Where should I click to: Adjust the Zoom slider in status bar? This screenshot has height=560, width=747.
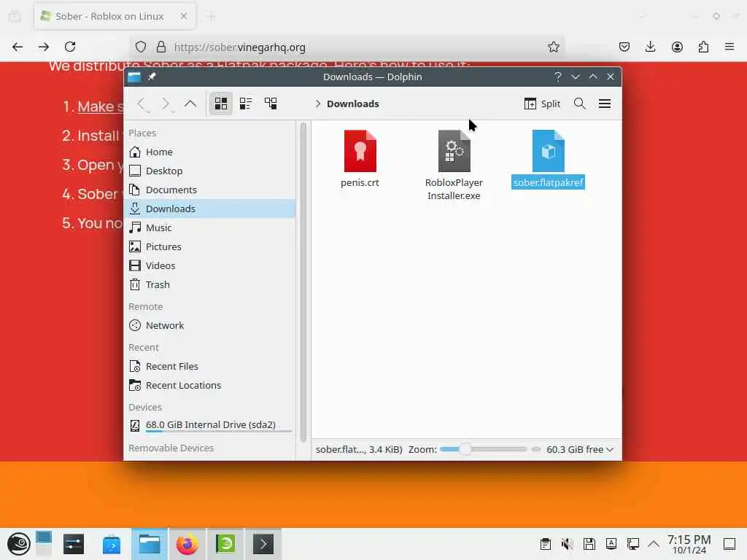pyautogui.click(x=484, y=449)
